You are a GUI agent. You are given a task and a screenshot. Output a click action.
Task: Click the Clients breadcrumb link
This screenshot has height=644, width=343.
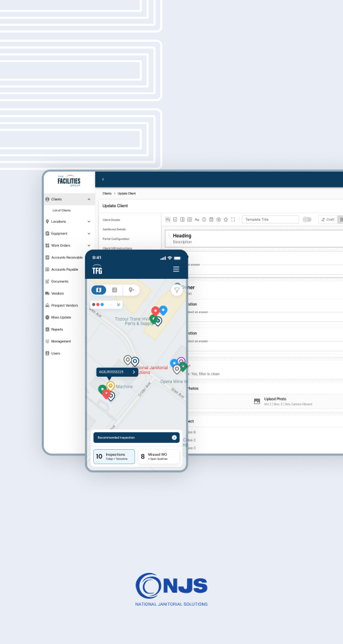(x=107, y=193)
